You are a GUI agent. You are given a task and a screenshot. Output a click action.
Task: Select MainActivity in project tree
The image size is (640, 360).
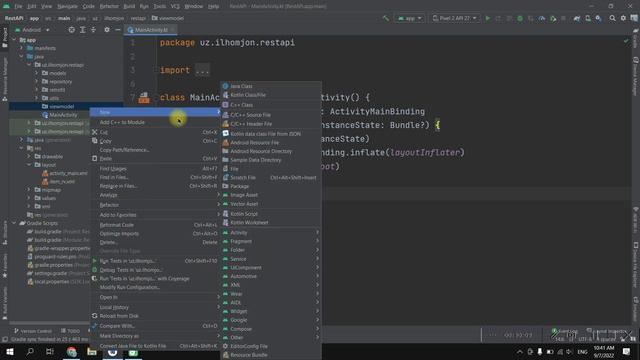[x=63, y=115]
